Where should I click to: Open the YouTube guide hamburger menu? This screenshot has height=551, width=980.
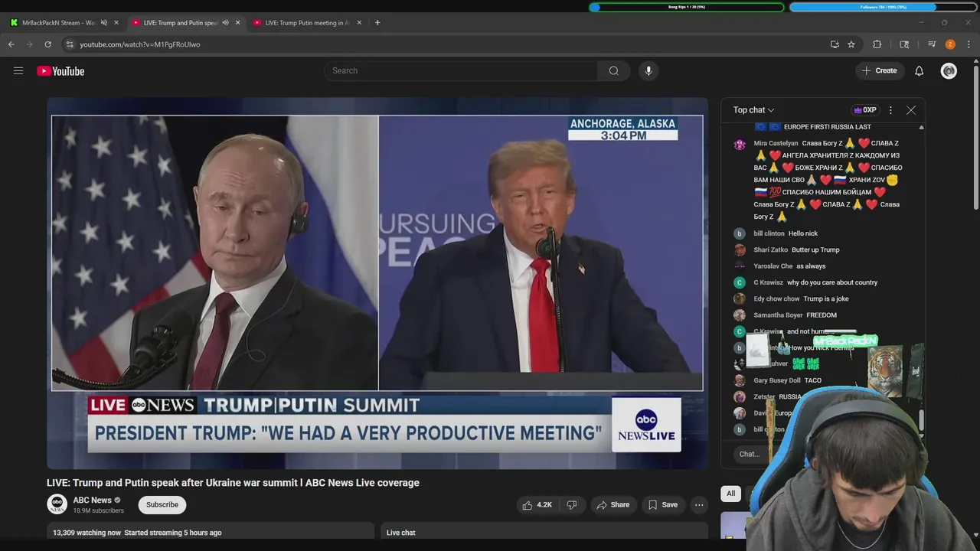(18, 70)
